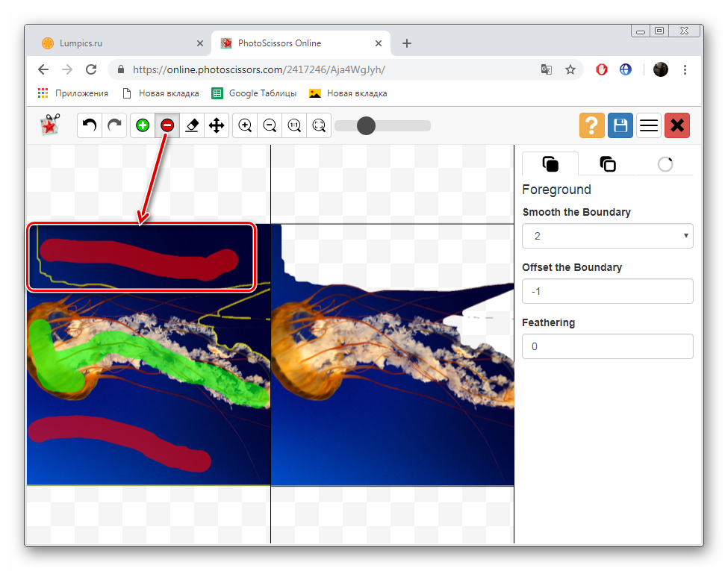Select the green foreground marker tool
Image resolution: width=728 pixels, height=571 pixels.
click(143, 125)
